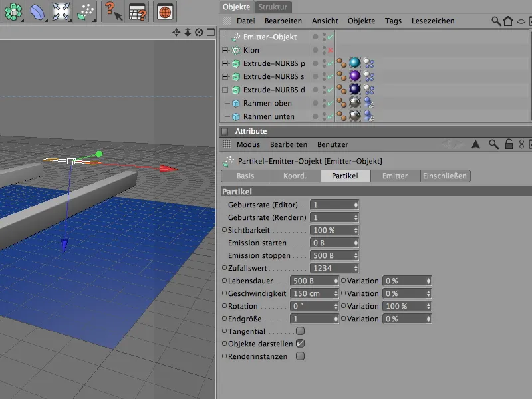
Task: Open the MoGraph cloner tool palette
Action: (x=12, y=11)
